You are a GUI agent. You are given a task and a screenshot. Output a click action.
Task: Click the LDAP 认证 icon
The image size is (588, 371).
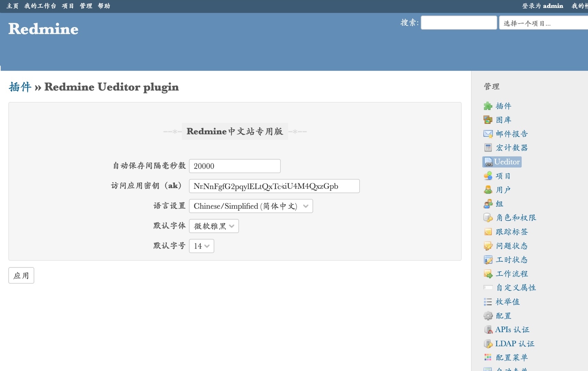pos(488,344)
